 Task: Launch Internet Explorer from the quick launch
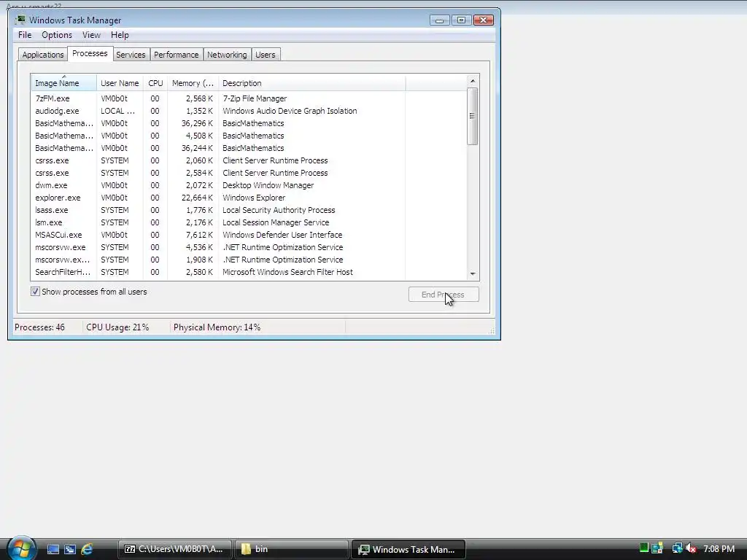coord(87,549)
